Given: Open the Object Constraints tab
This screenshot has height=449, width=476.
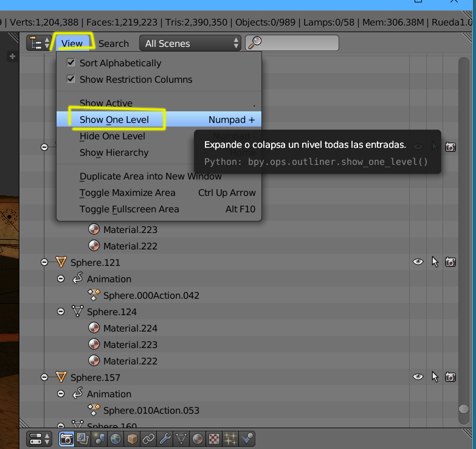Looking at the screenshot, I should click(x=148, y=439).
